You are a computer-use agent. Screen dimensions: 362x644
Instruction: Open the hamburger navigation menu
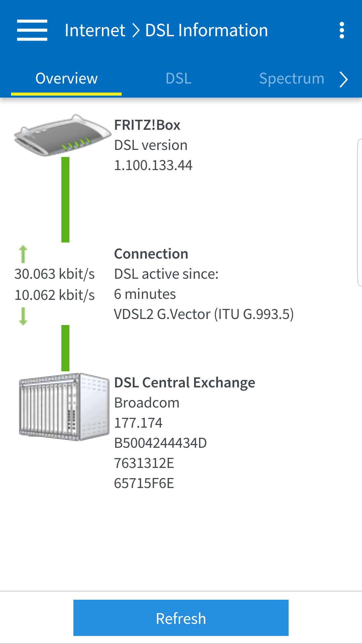[x=32, y=30]
